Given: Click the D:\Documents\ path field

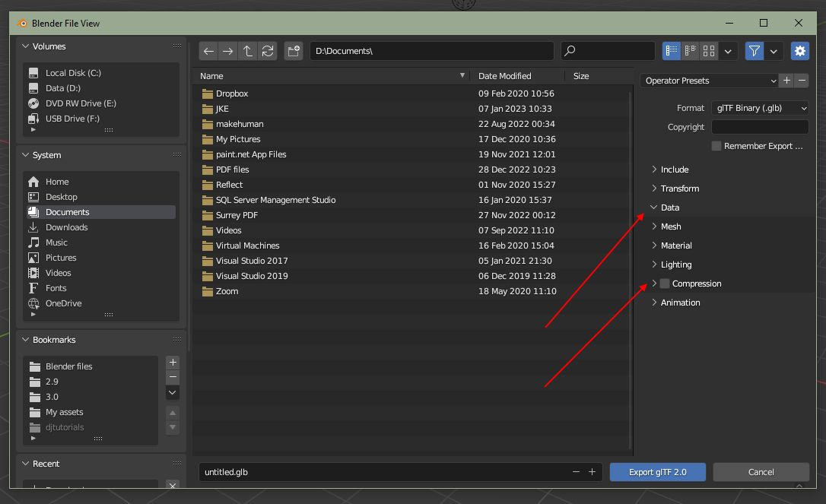Looking at the screenshot, I should (431, 51).
